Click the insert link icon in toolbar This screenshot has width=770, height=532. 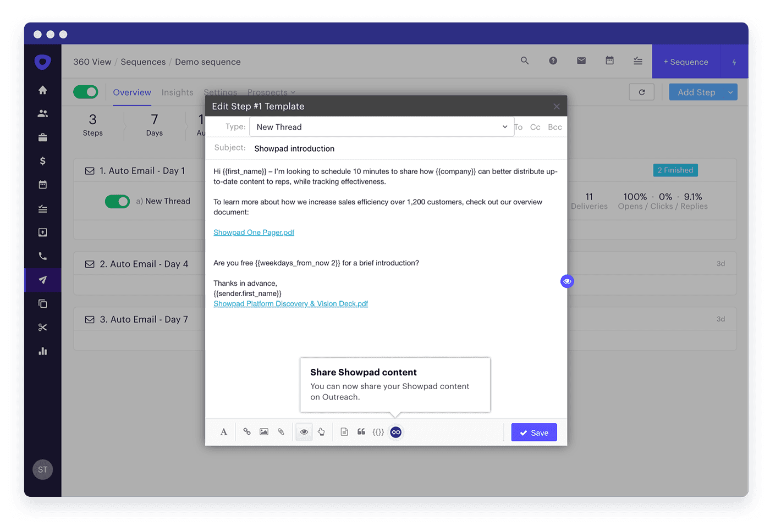pos(247,432)
